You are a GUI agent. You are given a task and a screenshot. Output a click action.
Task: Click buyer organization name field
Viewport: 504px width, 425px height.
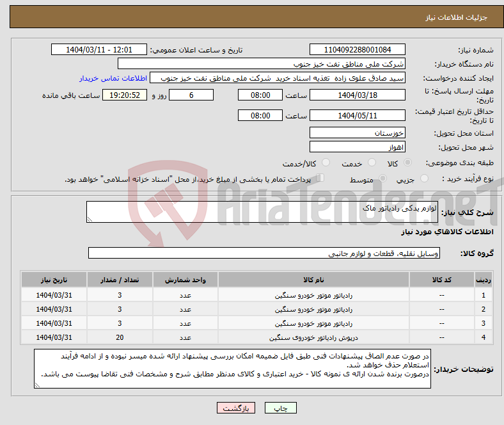(x=262, y=64)
